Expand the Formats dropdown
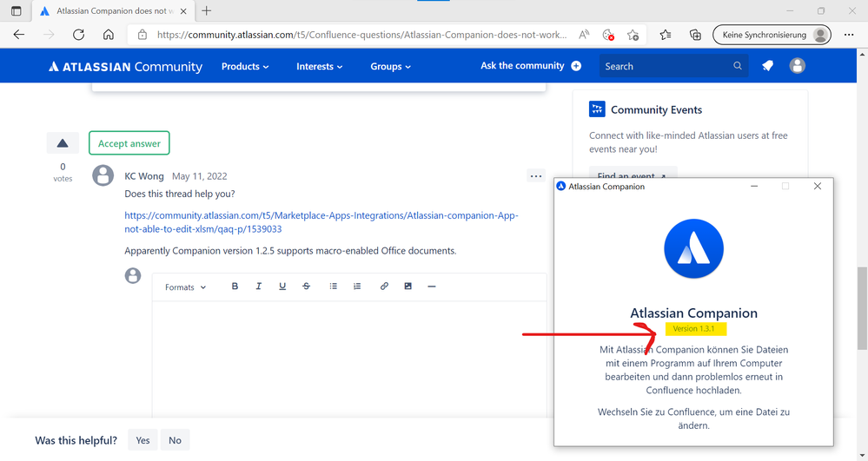This screenshot has width=868, height=461. 185,287
